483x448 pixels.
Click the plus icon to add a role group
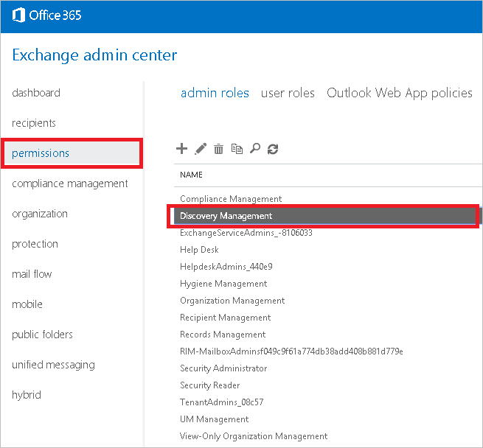point(181,149)
